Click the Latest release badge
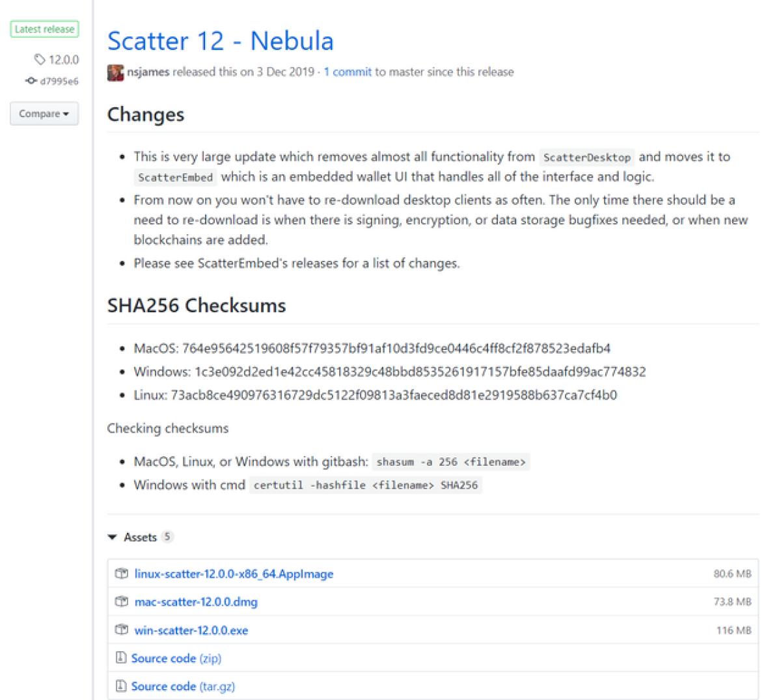The image size is (781, 700). click(44, 29)
